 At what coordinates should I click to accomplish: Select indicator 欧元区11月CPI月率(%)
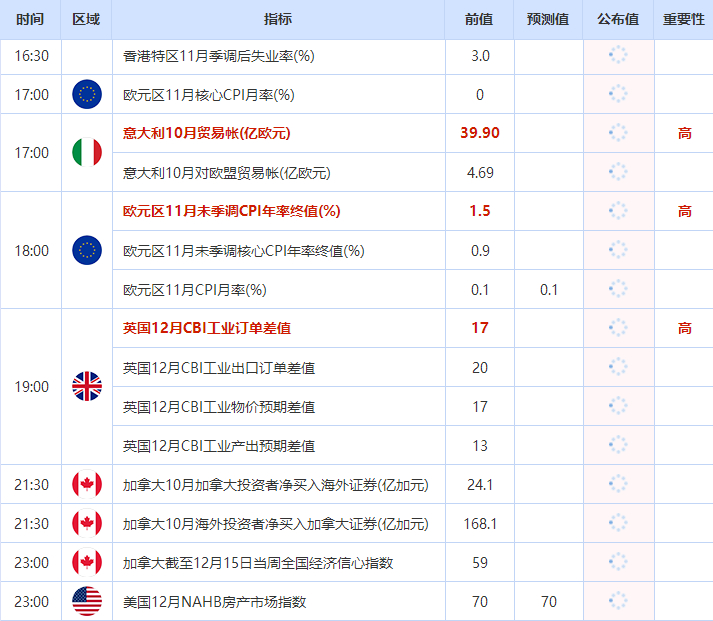(x=195, y=290)
